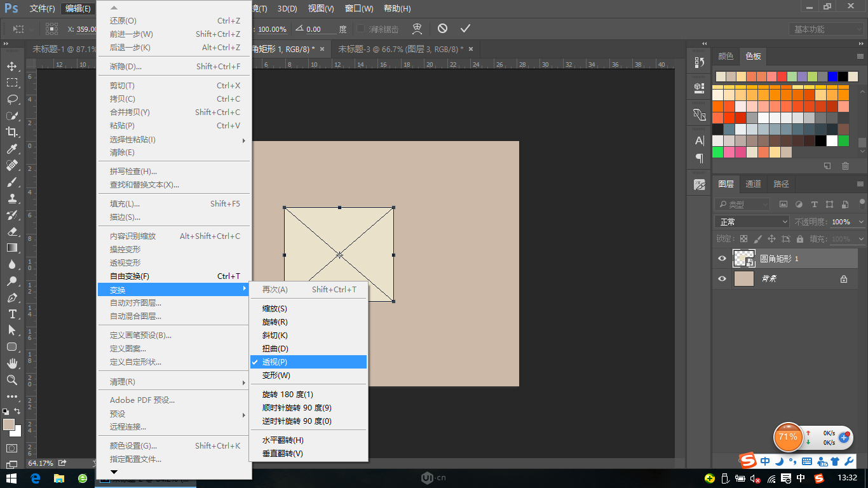Viewport: 868px width, 488px height.
Task: Open the Layers panel flyout menu
Action: [x=860, y=184]
